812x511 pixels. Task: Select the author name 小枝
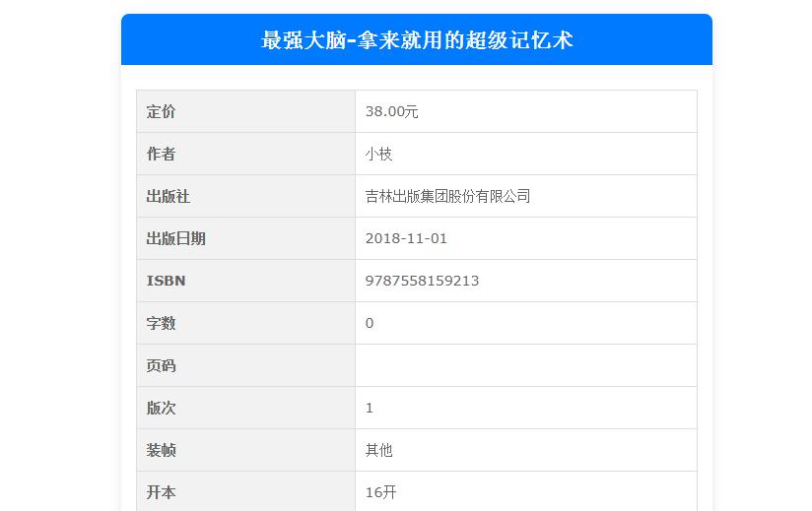(x=378, y=155)
